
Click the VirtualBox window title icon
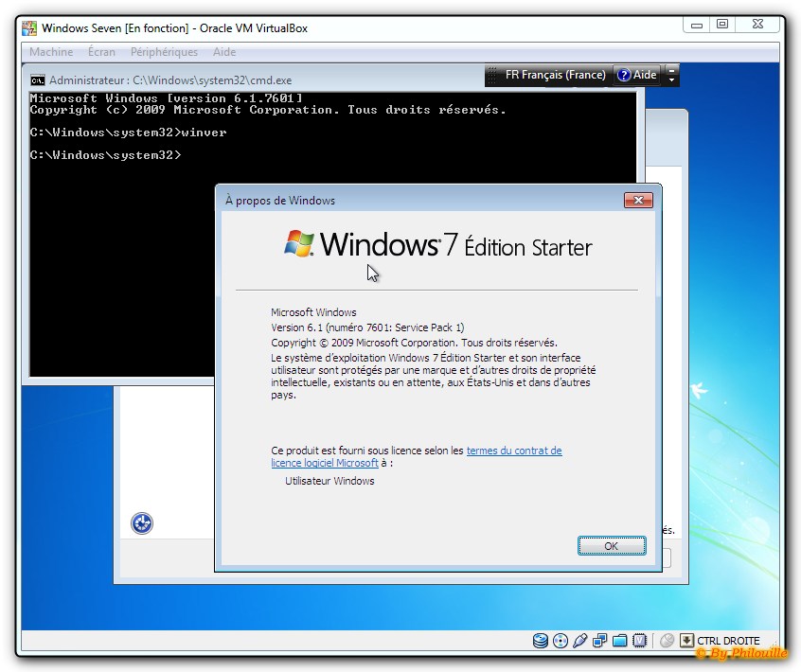(29, 27)
